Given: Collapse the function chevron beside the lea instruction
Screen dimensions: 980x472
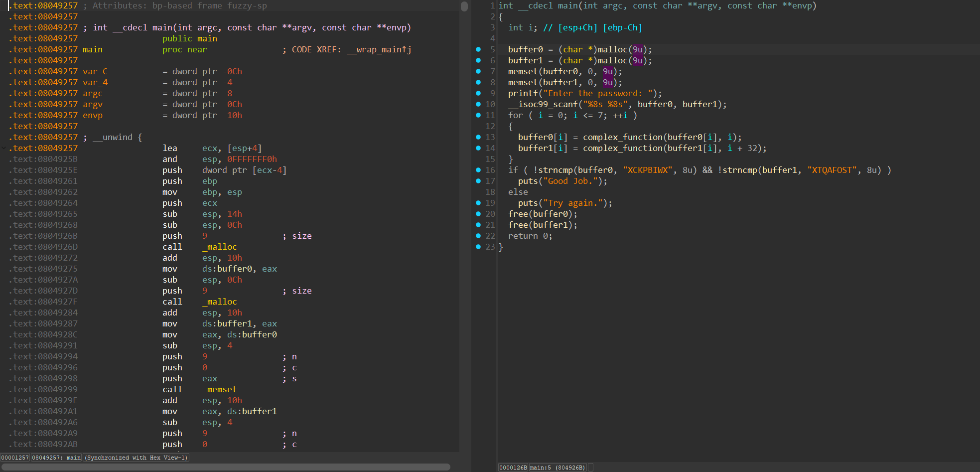Looking at the screenshot, I should (x=4, y=148).
